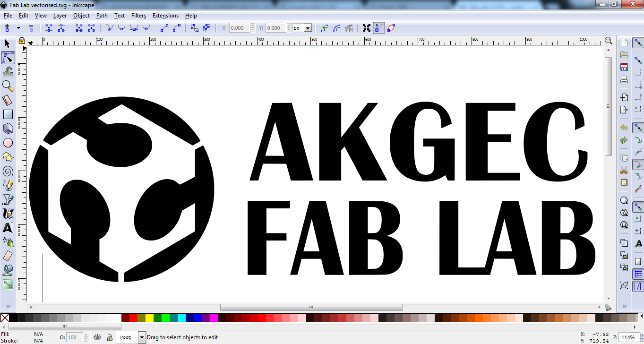The image size is (644, 344).
Task: Select the Spray objects tool
Action: 8,242
